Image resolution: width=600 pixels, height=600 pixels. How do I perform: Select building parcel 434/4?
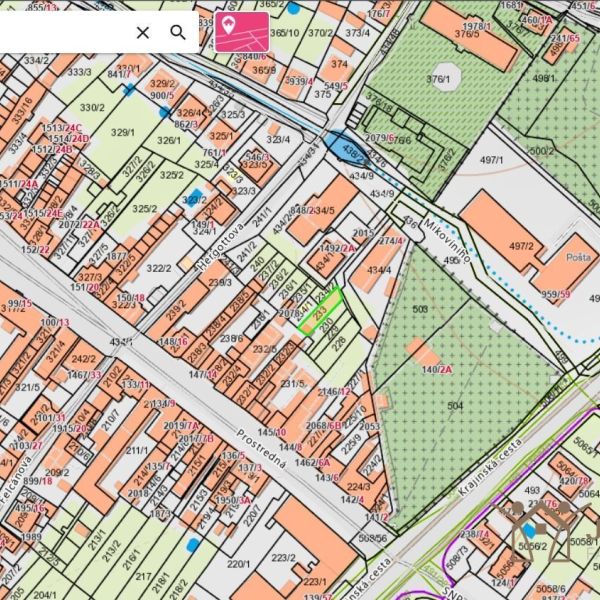pyautogui.click(x=378, y=270)
